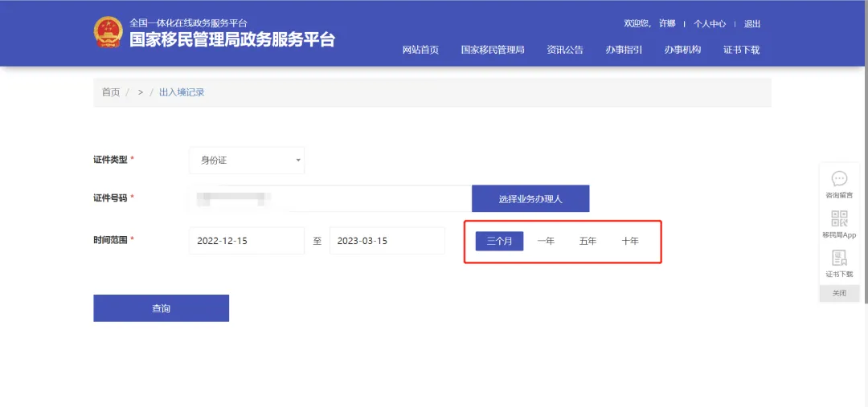The height and width of the screenshot is (407, 868).
Task: Close the floating sidebar with 关闭
Action: click(x=839, y=293)
